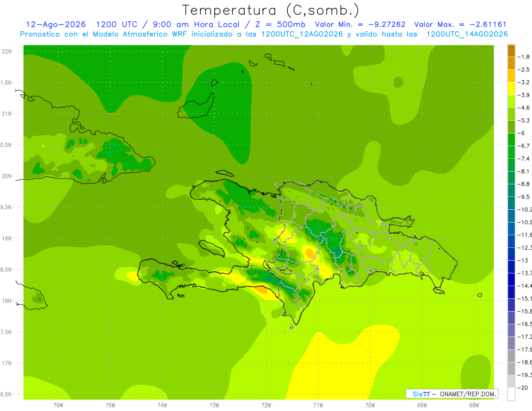Click the '76W' longitude label
The width and height of the screenshot is (532, 411).
(x=58, y=405)
